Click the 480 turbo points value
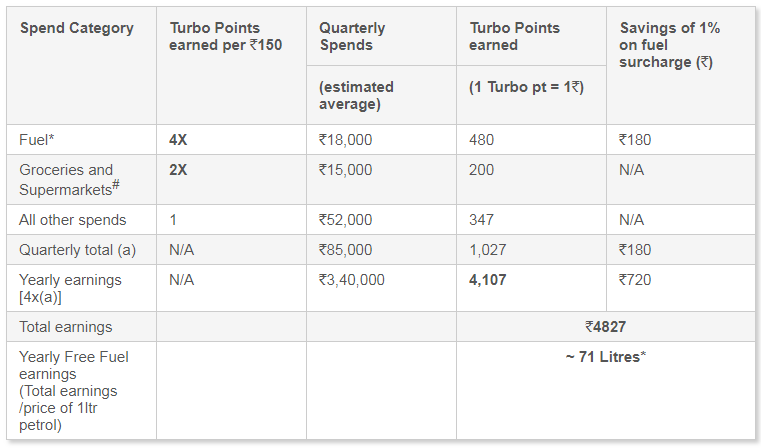This screenshot has width=761, height=448. [x=481, y=140]
